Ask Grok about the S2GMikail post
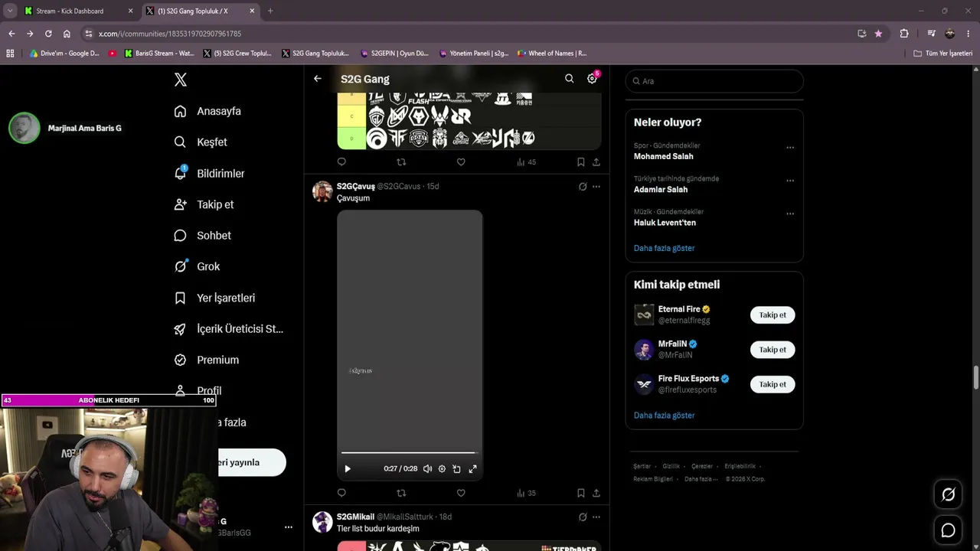Image resolution: width=980 pixels, height=551 pixels. pyautogui.click(x=583, y=517)
